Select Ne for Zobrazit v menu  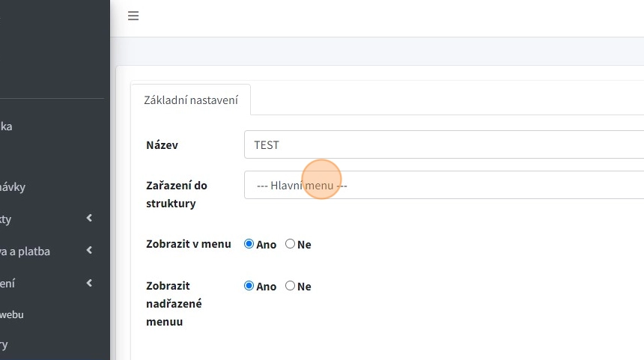point(291,244)
